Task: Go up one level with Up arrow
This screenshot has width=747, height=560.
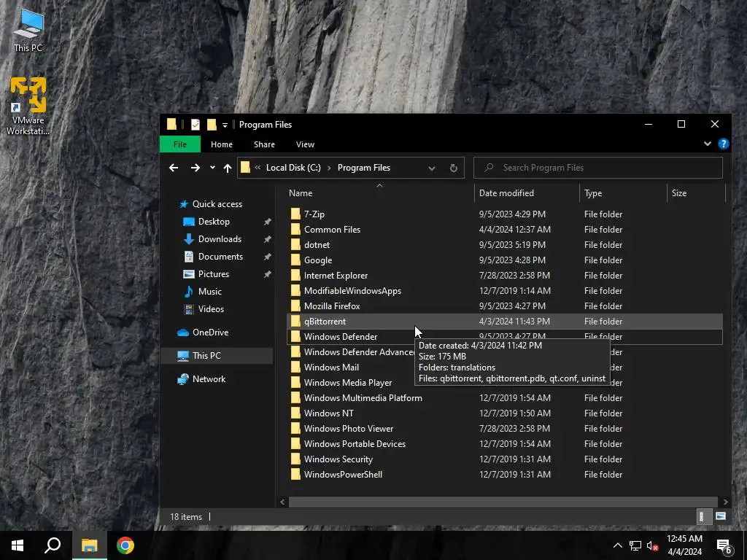Action: 228,168
